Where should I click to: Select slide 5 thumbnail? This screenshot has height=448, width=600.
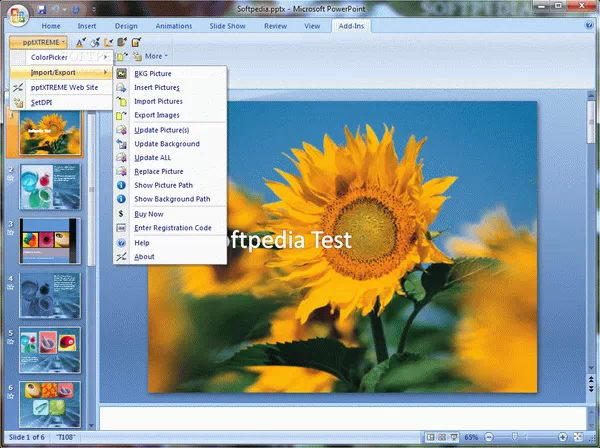coord(50,350)
